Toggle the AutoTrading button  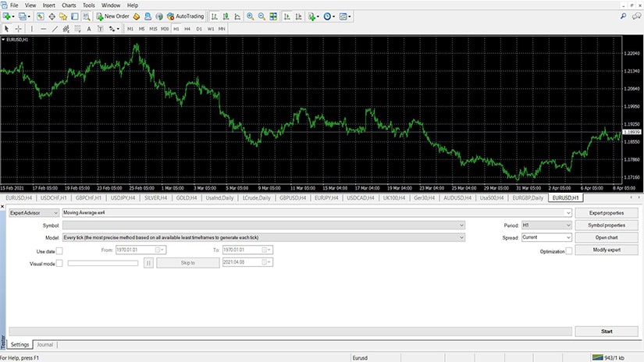point(183,16)
